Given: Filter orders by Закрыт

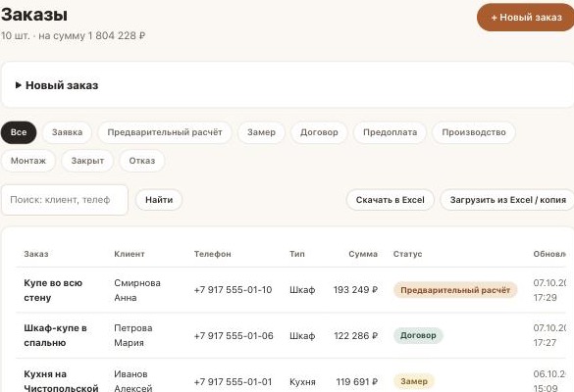Looking at the screenshot, I should click(87, 161).
